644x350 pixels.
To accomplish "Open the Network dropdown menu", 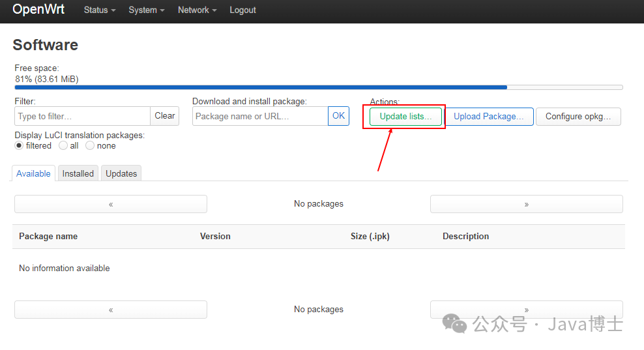I will 197,10.
